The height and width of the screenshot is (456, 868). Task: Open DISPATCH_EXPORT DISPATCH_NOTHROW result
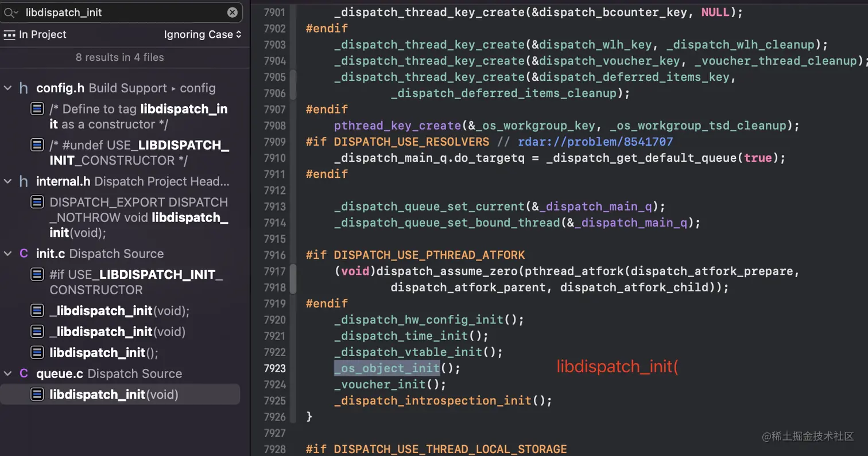[139, 217]
